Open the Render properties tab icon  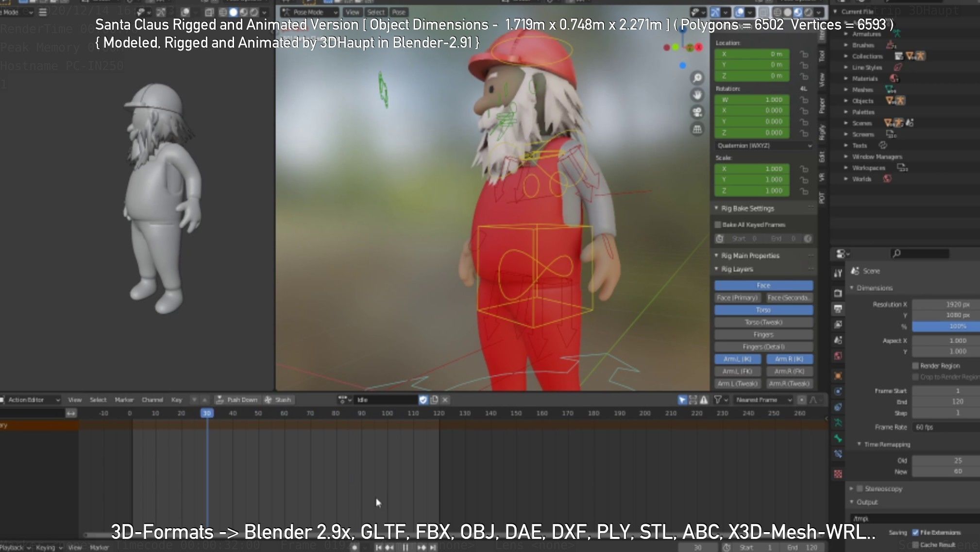(838, 293)
